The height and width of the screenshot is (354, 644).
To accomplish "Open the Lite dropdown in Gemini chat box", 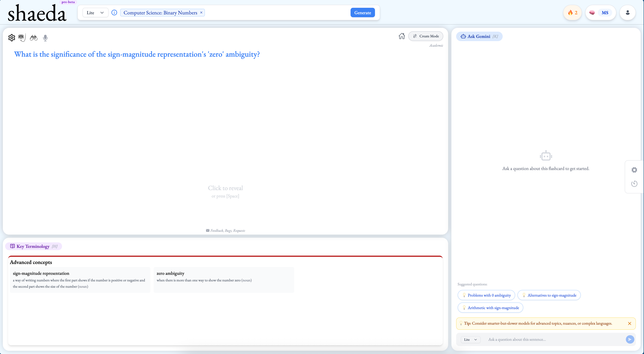I will click(x=470, y=339).
